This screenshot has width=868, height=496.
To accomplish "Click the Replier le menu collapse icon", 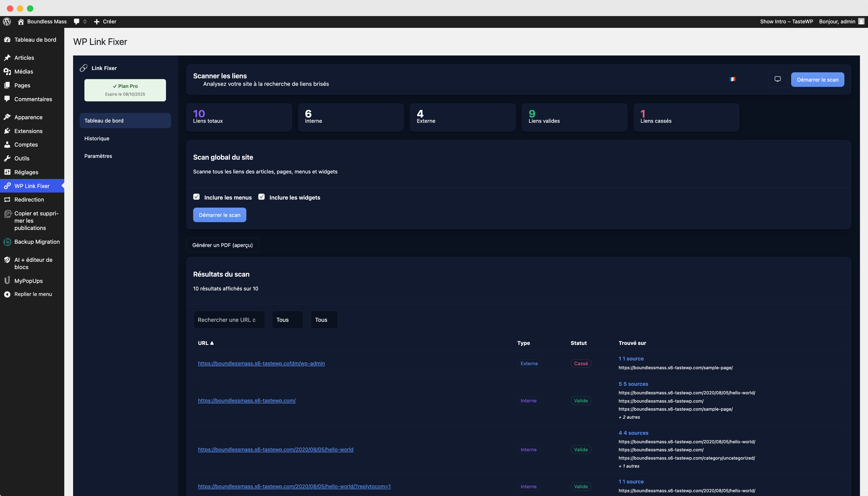I will [7, 294].
